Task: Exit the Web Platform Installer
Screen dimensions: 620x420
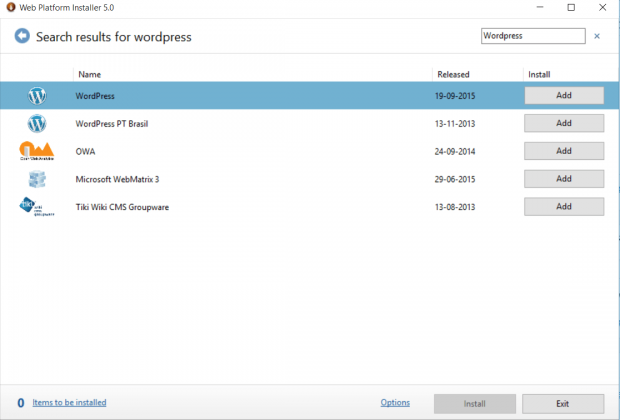Action: point(563,404)
